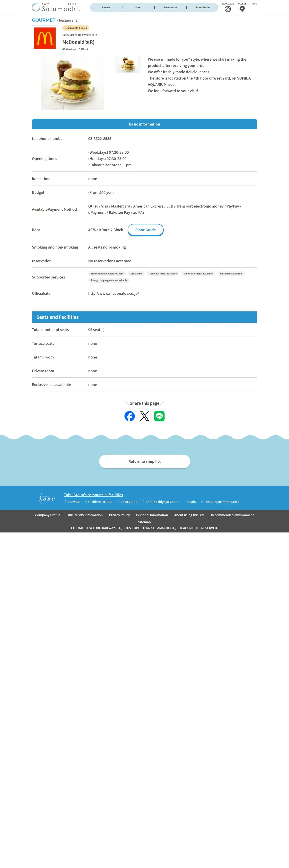Click the basic information header bar
This screenshot has width=289, height=868.
coord(144,124)
